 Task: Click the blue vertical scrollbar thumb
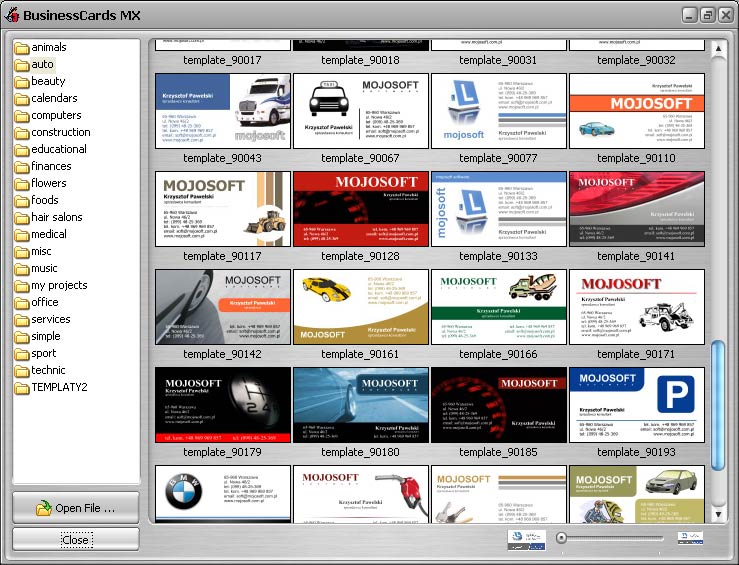(x=718, y=405)
